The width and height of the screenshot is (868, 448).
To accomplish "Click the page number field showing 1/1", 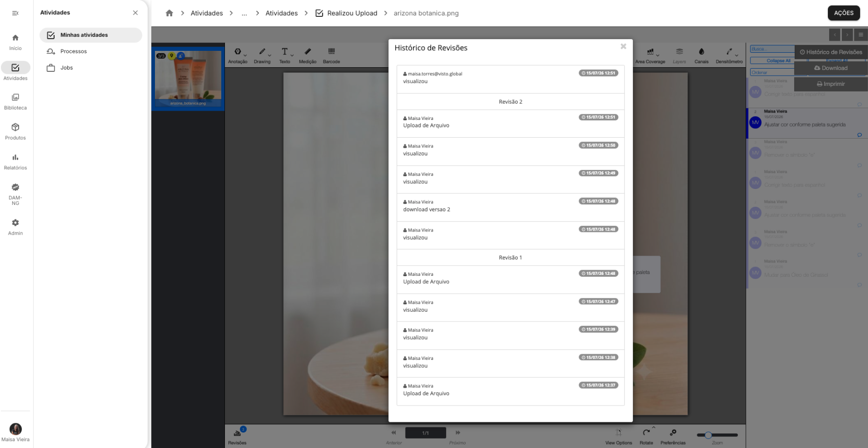I will 426,433.
